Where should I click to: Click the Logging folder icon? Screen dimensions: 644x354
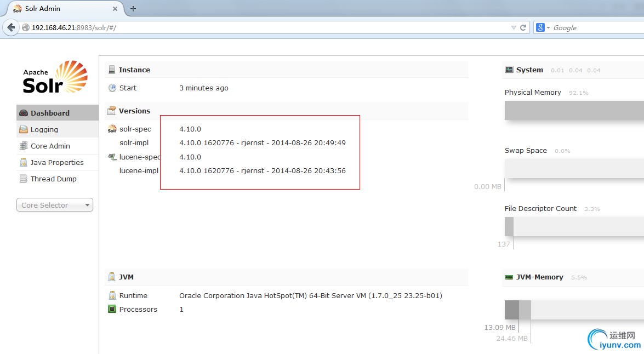(x=24, y=129)
